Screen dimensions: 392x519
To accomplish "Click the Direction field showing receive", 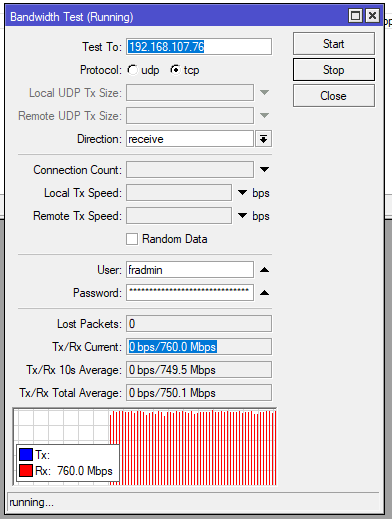I will click(190, 139).
